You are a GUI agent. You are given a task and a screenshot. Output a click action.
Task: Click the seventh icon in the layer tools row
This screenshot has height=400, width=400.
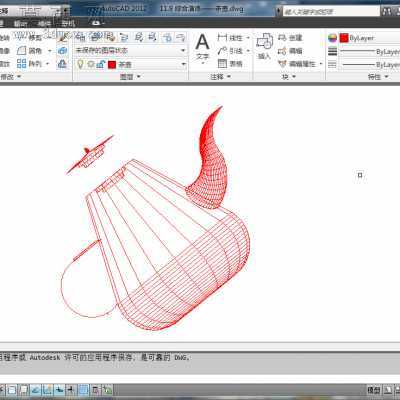pos(167,37)
